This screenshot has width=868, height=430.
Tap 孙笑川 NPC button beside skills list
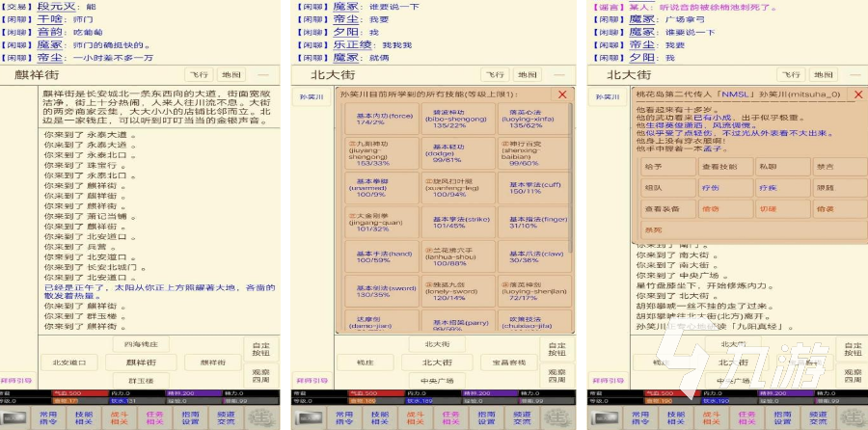tap(312, 96)
